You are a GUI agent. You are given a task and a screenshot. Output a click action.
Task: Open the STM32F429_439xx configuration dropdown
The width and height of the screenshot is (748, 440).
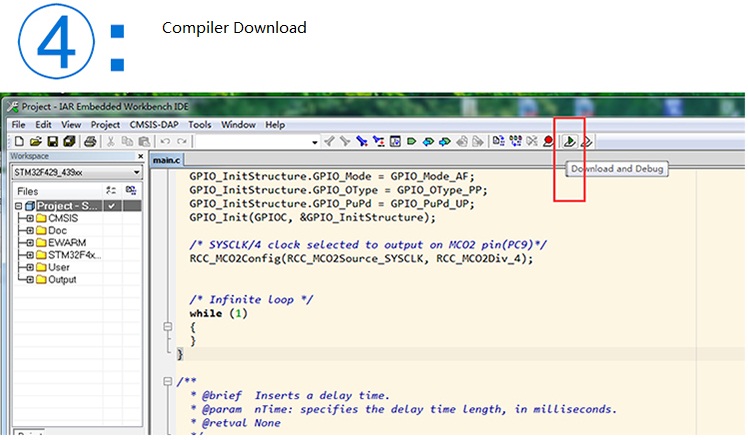[136, 172]
